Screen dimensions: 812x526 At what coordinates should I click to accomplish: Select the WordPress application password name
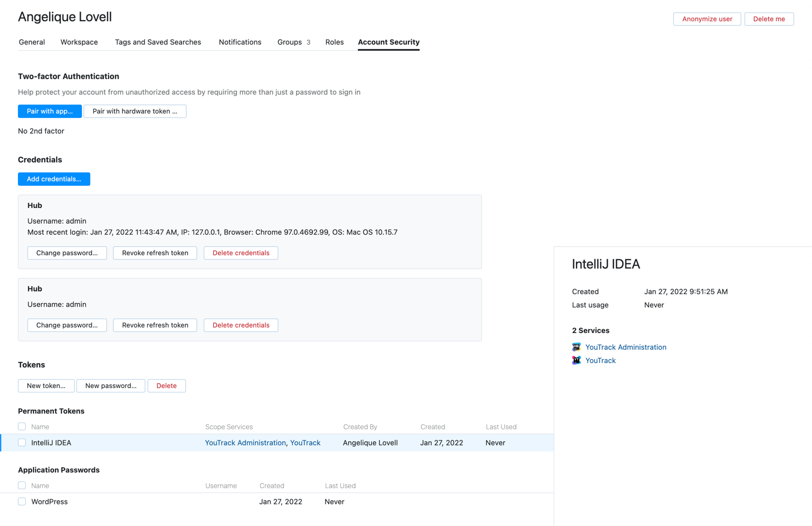coord(50,502)
